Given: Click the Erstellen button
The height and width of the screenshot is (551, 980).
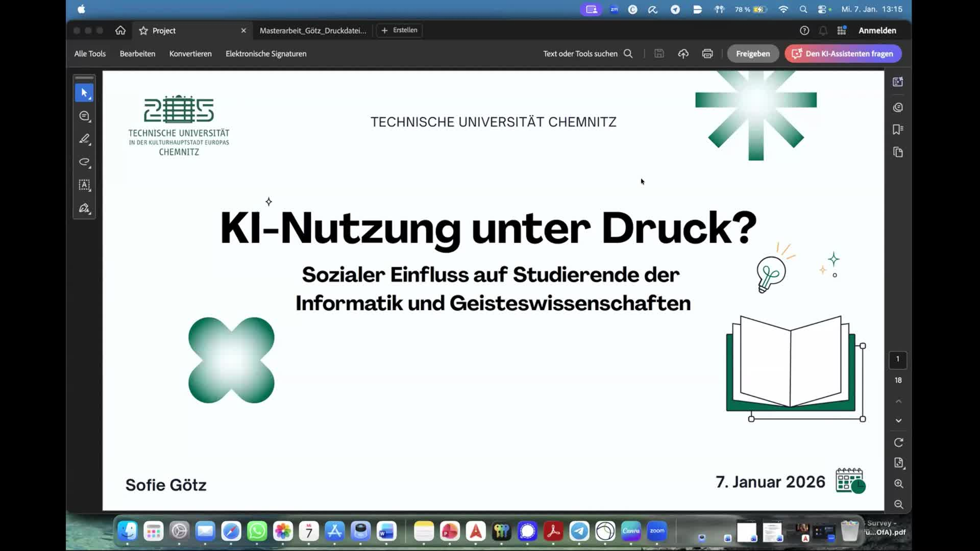Looking at the screenshot, I should pos(399,31).
